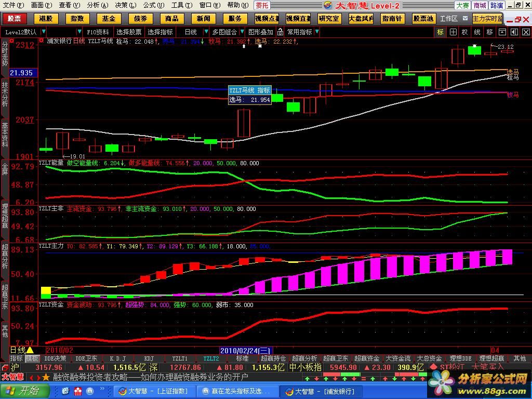Image resolution: width=532 pixels, height=399 pixels.
Task: Click the 图形叠加 button
Action: tap(261, 32)
